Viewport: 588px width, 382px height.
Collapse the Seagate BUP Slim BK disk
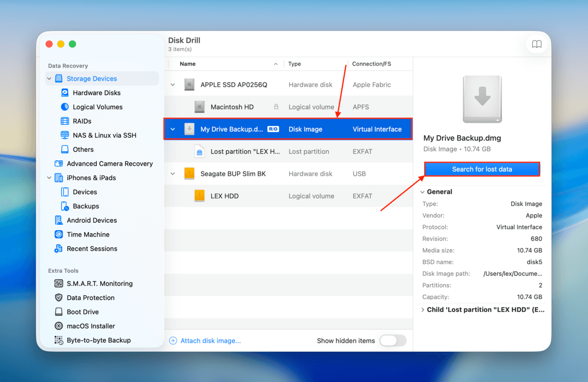172,173
